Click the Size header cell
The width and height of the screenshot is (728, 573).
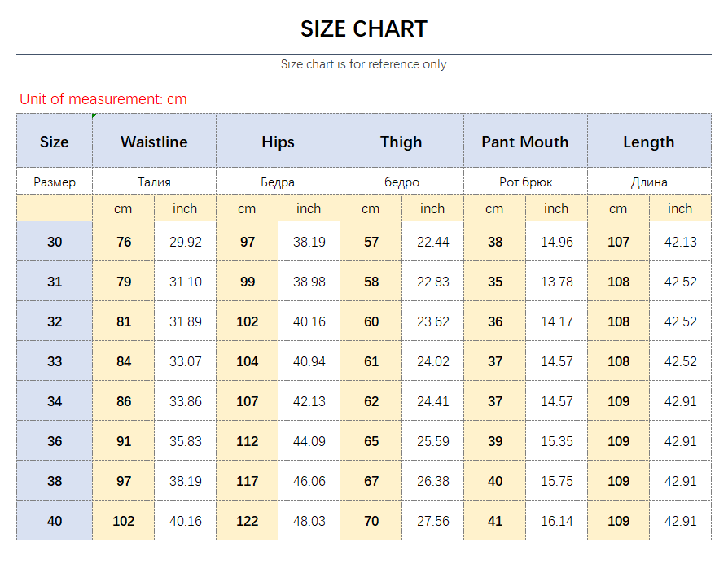(x=55, y=142)
